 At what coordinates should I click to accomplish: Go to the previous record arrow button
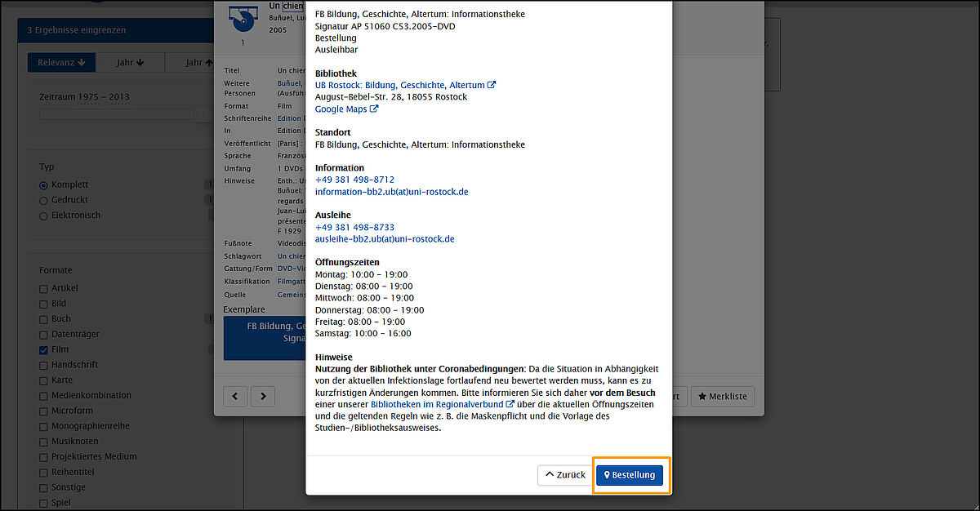tap(235, 397)
